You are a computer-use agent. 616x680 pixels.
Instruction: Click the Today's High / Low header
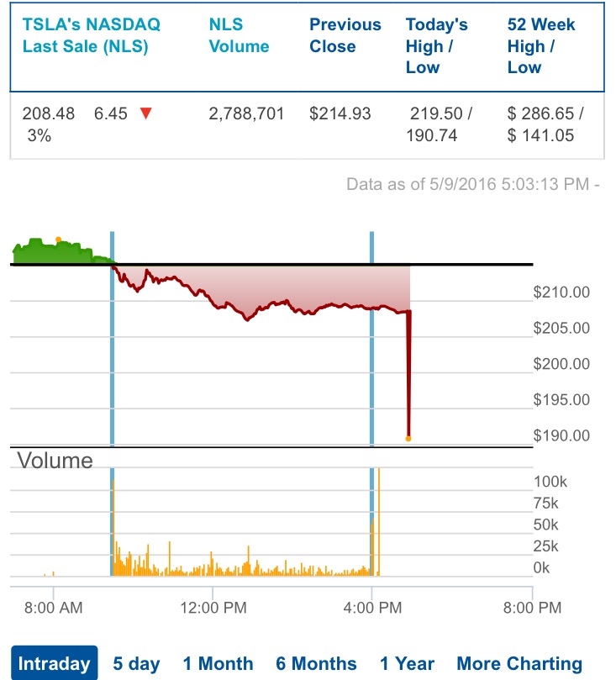click(436, 45)
